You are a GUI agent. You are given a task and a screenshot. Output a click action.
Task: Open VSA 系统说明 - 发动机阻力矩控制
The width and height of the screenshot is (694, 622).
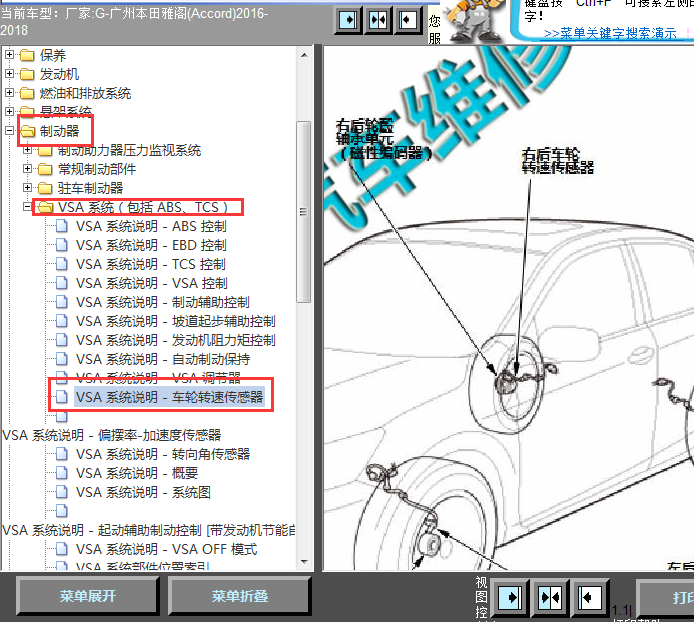point(175,340)
